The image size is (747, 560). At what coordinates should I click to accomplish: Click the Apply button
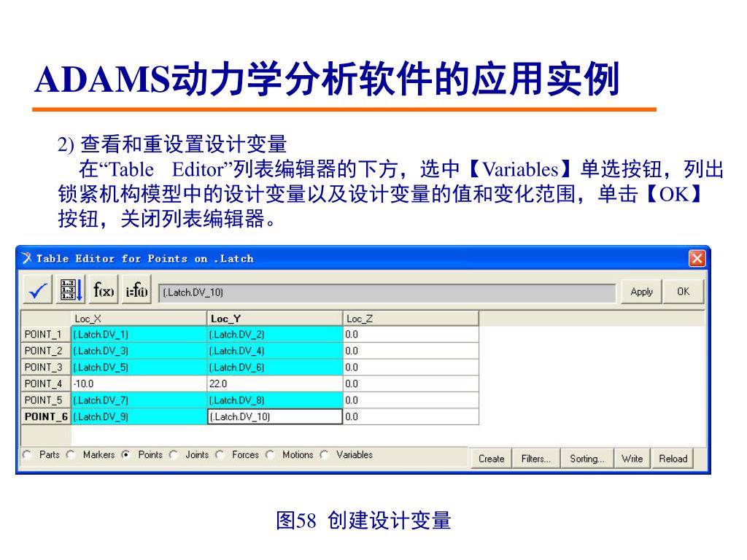point(641,292)
